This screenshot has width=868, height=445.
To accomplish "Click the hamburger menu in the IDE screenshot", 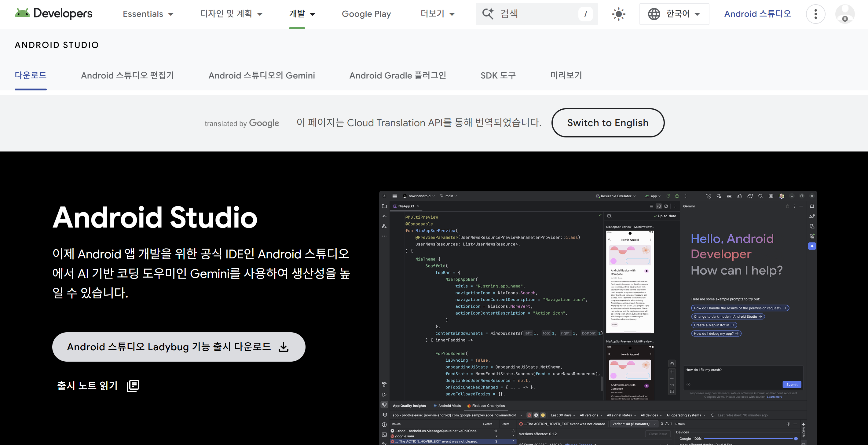I will click(394, 196).
